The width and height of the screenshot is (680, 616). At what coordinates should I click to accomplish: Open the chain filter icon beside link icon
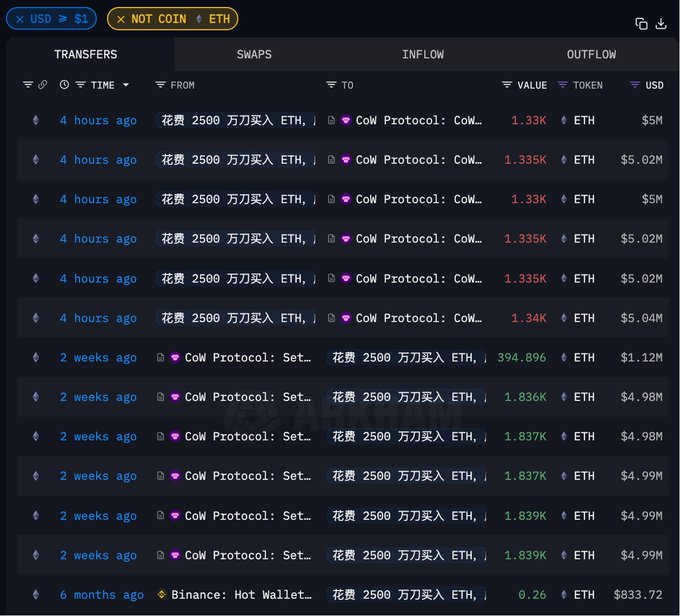coord(28,85)
